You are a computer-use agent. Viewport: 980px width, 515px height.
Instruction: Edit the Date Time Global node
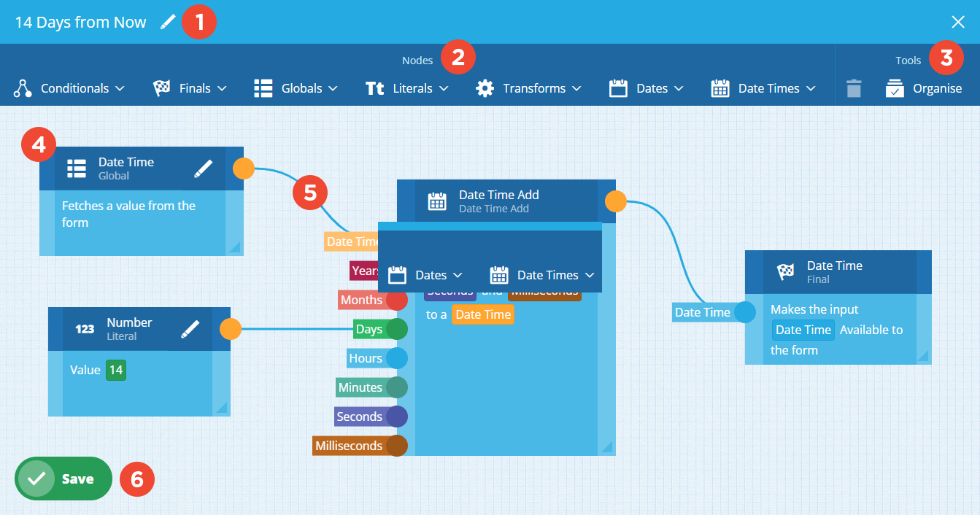204,169
